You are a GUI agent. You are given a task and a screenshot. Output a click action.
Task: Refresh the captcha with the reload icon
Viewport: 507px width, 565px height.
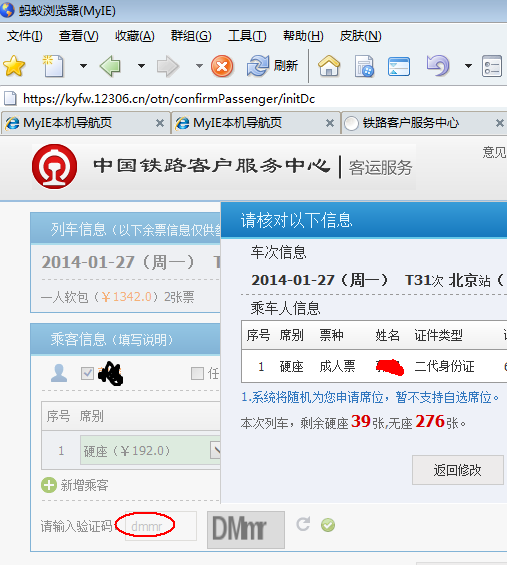click(x=303, y=524)
